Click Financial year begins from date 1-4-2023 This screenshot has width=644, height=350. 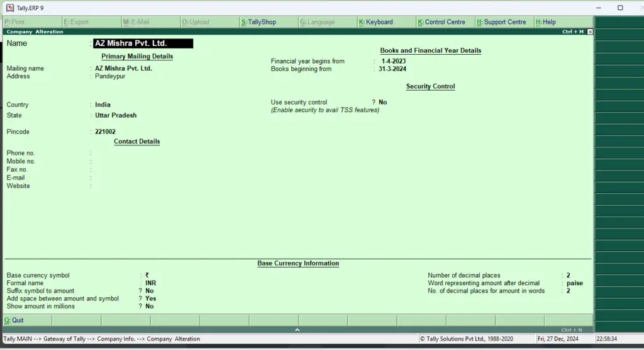pyautogui.click(x=394, y=61)
